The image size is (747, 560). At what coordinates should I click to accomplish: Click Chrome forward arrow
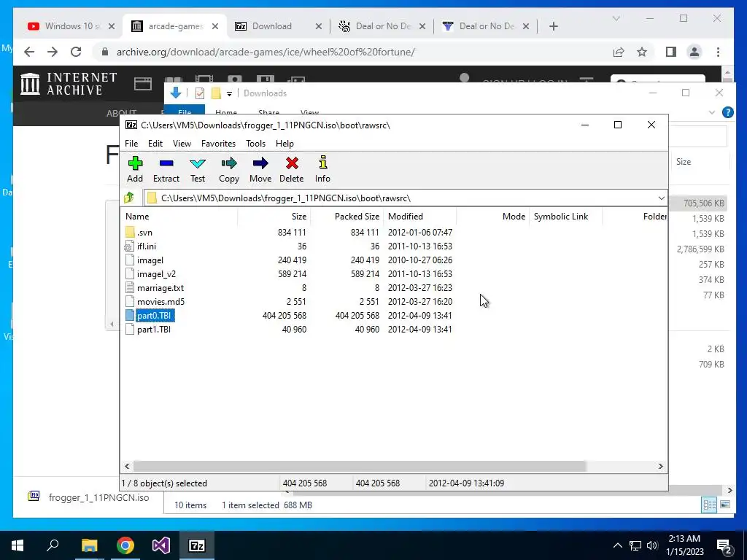click(53, 52)
